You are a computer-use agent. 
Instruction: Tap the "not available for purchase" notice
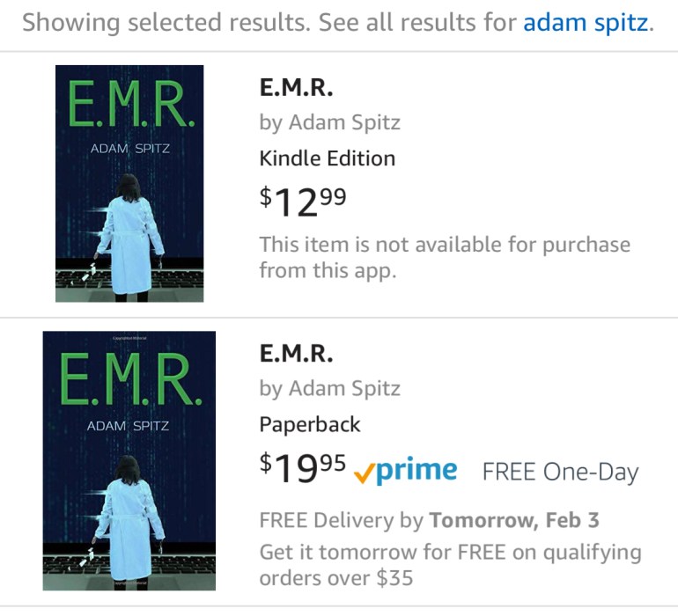point(445,256)
